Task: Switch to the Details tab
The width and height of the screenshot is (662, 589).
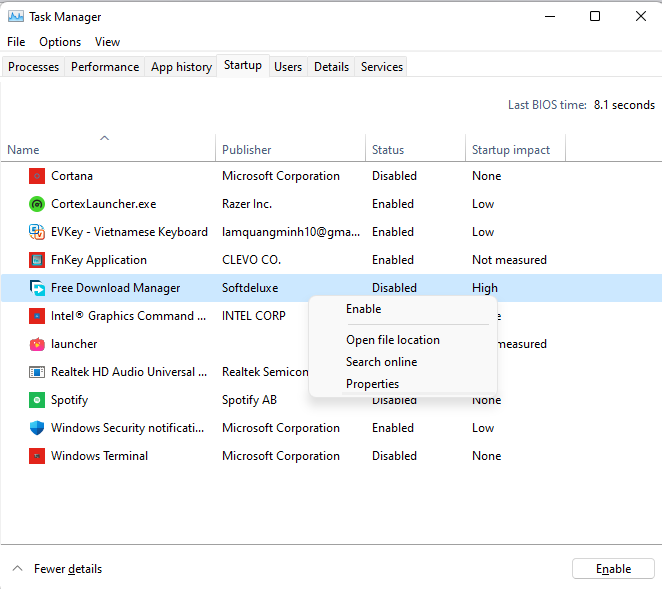Action: (x=331, y=67)
